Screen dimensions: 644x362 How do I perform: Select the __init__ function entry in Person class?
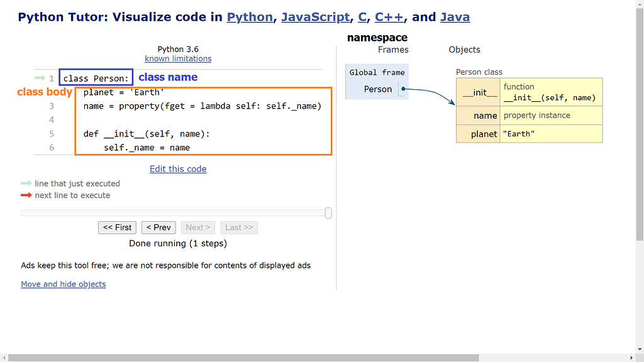point(550,92)
